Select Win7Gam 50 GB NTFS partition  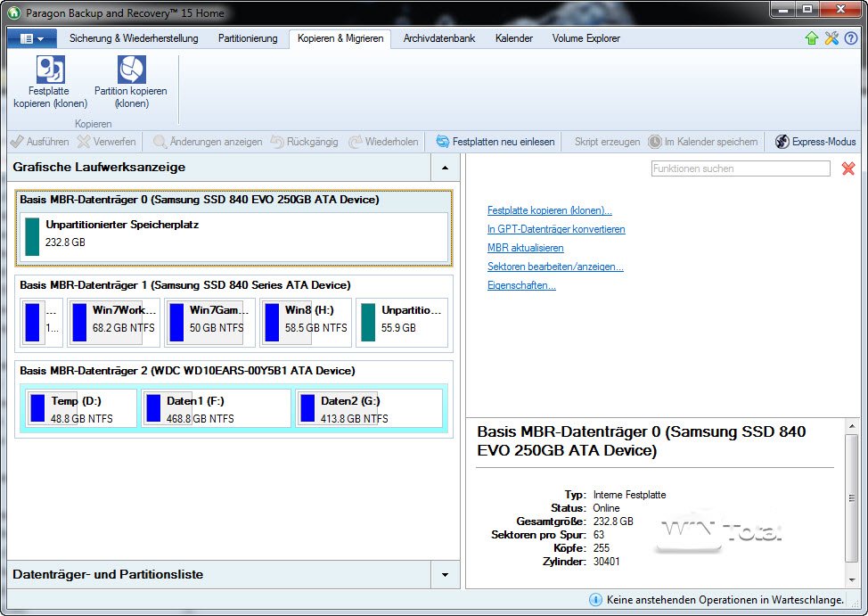209,323
